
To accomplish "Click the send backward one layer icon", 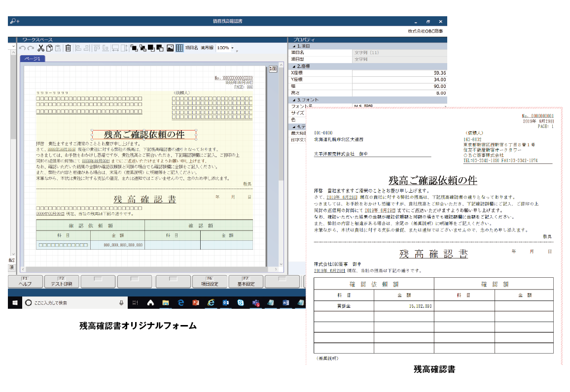I will (x=160, y=48).
